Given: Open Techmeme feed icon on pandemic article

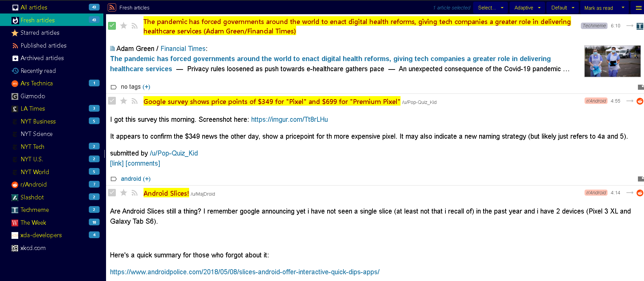Looking at the screenshot, I should 640,26.
